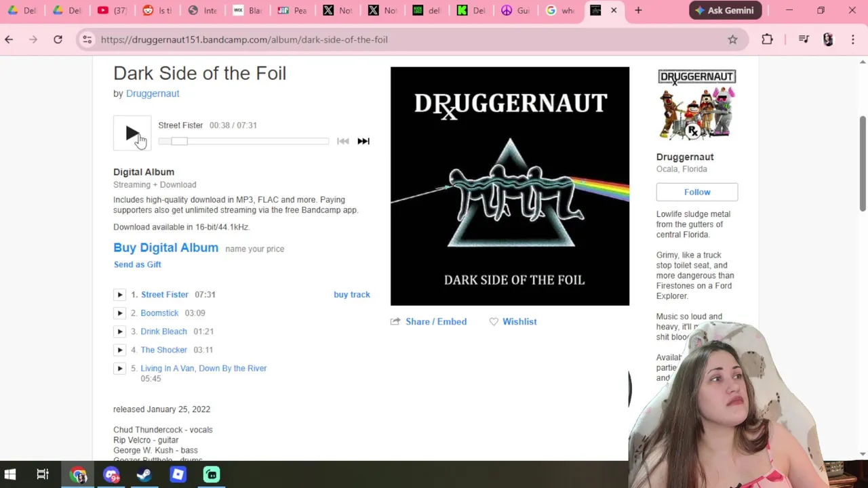Image resolution: width=868 pixels, height=488 pixels.
Task: Open the Drink Bleach track link
Action: [x=163, y=331]
